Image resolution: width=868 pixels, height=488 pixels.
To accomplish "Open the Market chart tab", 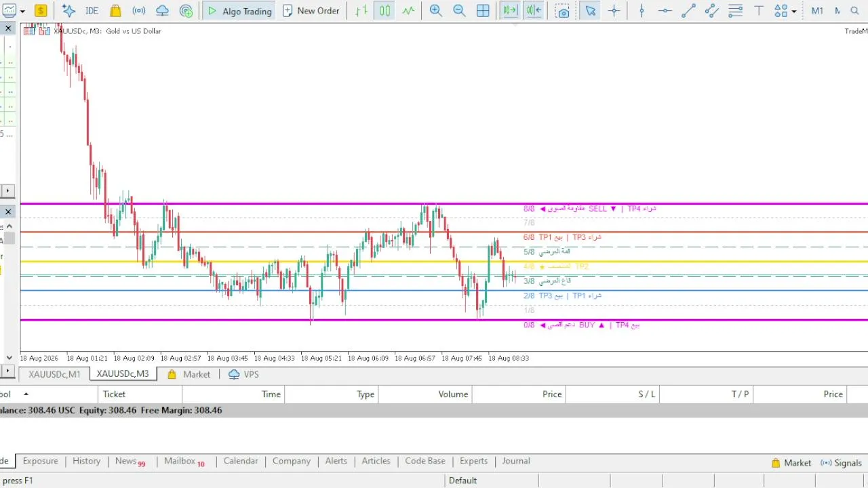I will point(189,374).
